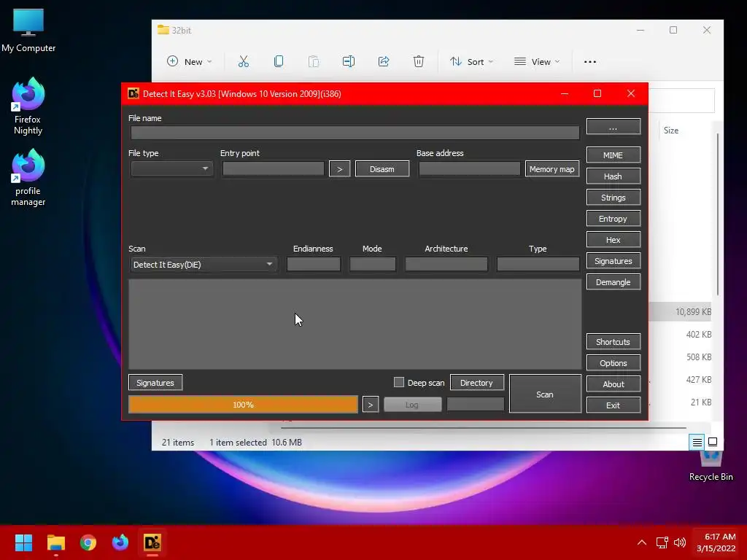The height and width of the screenshot is (560, 747).
Task: Click the Endianness field
Action: 314,264
